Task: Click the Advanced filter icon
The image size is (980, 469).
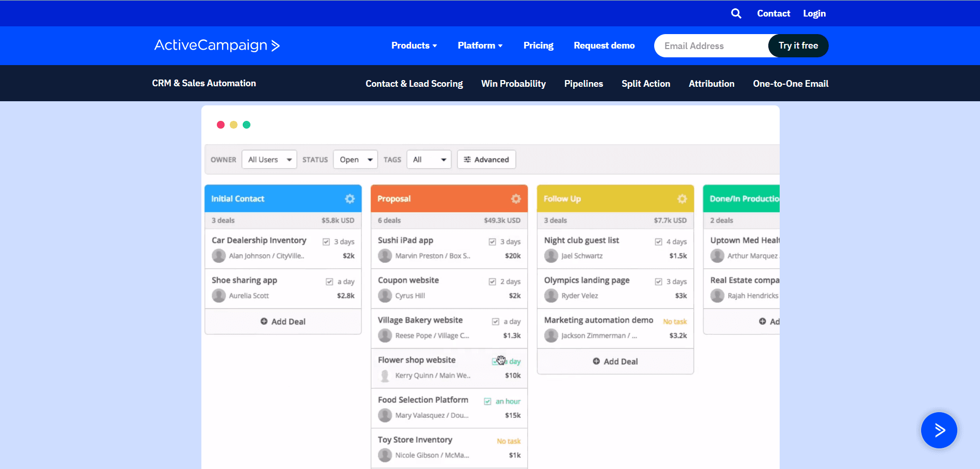Action: click(x=467, y=159)
